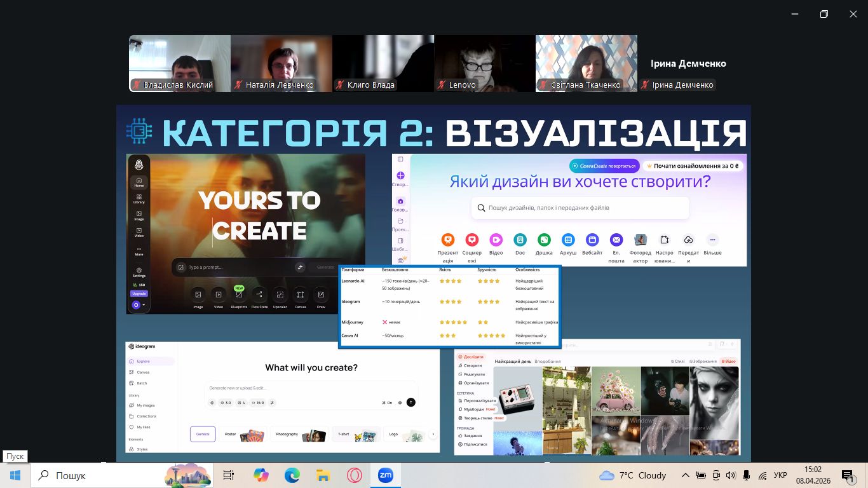Open the Ideogram 16:9 aspect ratio selector
The width and height of the screenshot is (868, 488).
[x=257, y=403]
